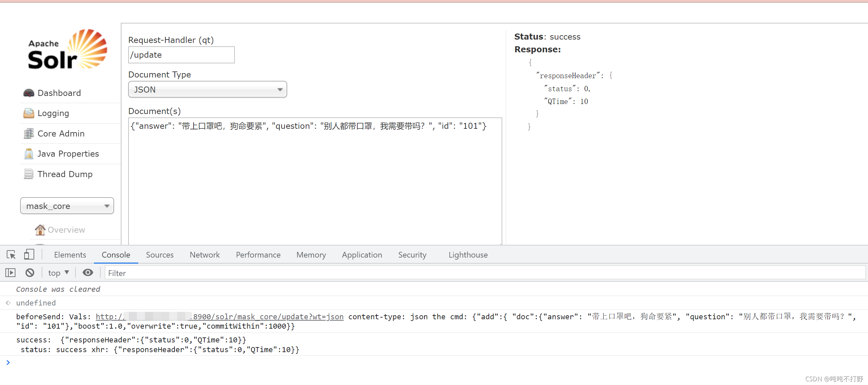This screenshot has width=868, height=385.
Task: Click the "responseHeader" key in response
Action: pyautogui.click(x=568, y=76)
